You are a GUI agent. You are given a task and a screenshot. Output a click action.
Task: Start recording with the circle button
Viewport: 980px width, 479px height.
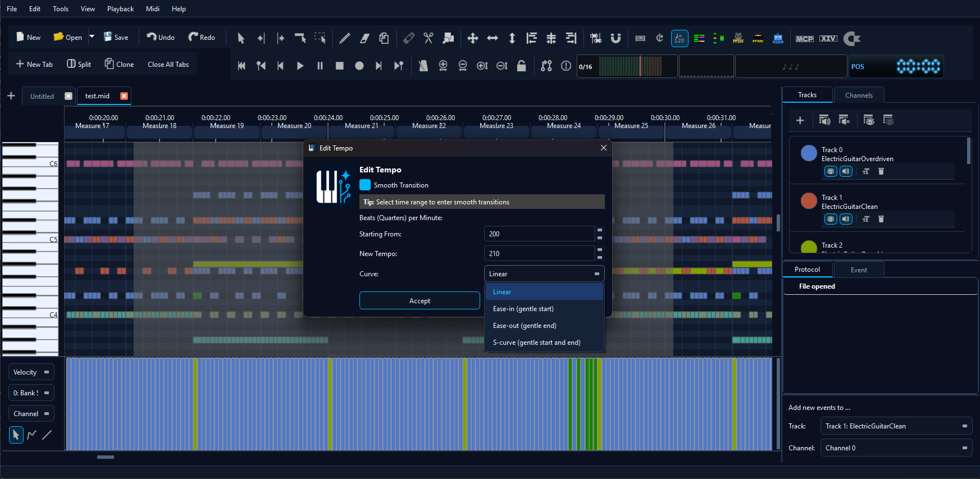pyautogui.click(x=359, y=66)
